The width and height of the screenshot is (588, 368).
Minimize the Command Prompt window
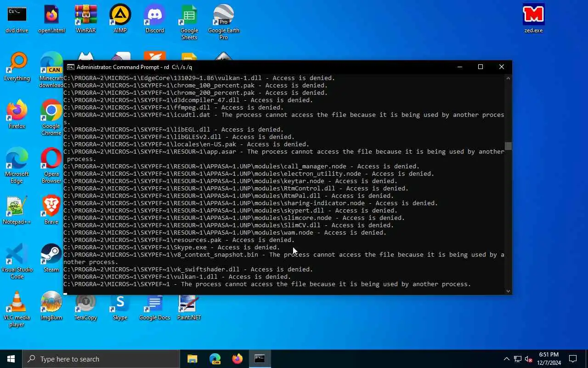(460, 67)
